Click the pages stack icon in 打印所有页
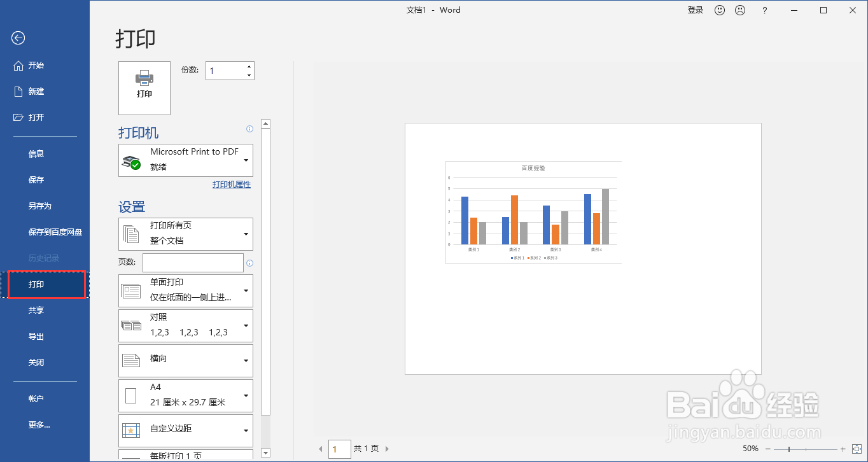 (x=131, y=234)
